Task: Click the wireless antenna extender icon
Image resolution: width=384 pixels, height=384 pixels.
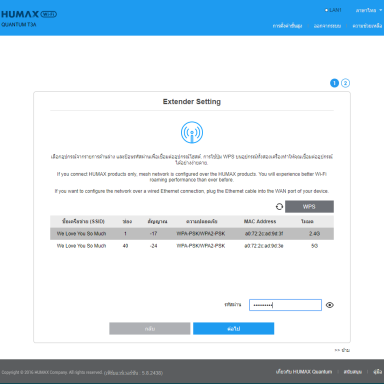Action: [x=192, y=132]
